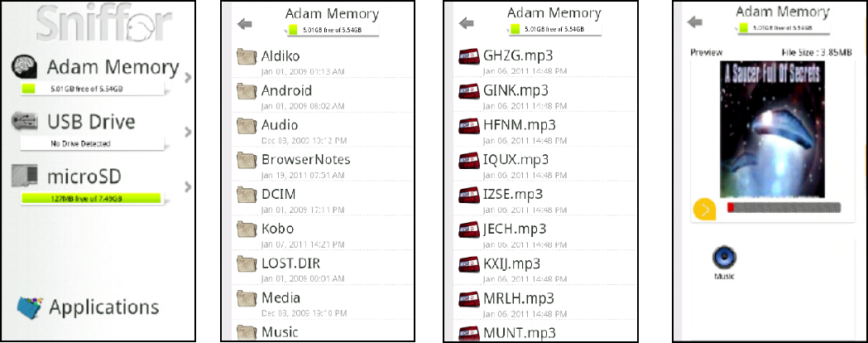Image resolution: width=868 pixels, height=343 pixels.
Task: Go back from the mp3 file list
Action: (x=467, y=23)
